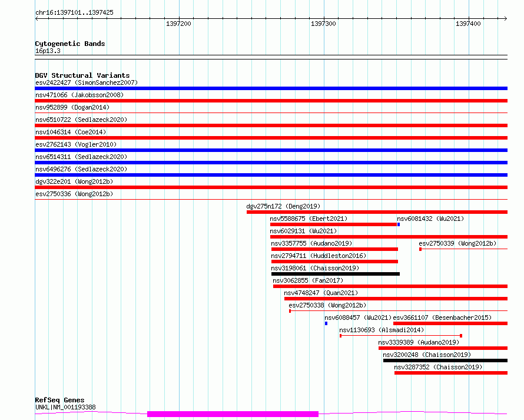Click the nsv3198061 (Chaisson2019) label
This screenshot has height=420, width=524.
(315, 268)
